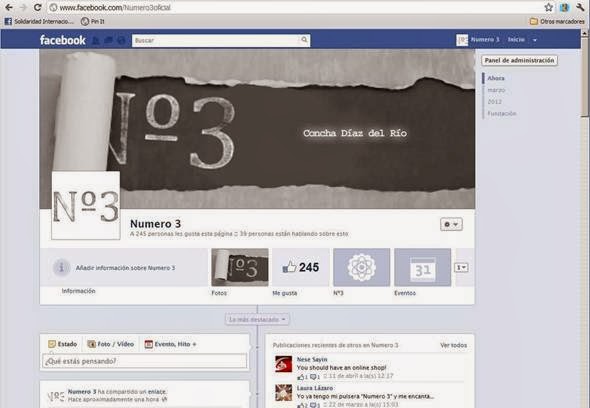Open Laura Lázaro's profile name
Viewport: 590px width, 408px height.
(x=315, y=388)
